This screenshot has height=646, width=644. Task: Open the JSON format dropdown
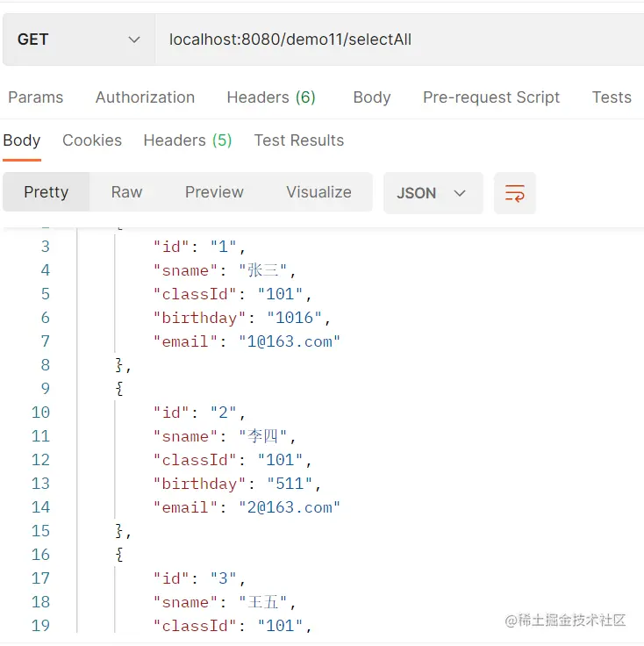(433, 193)
